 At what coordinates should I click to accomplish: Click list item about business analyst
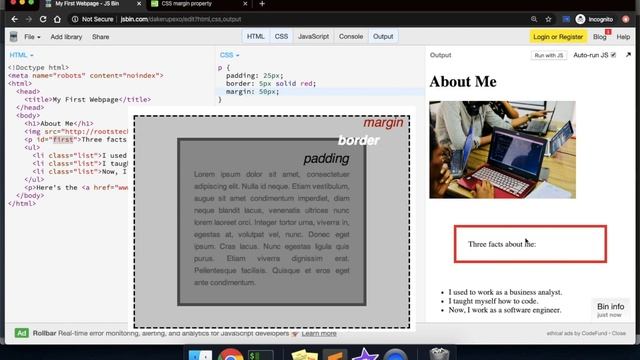pos(505,292)
